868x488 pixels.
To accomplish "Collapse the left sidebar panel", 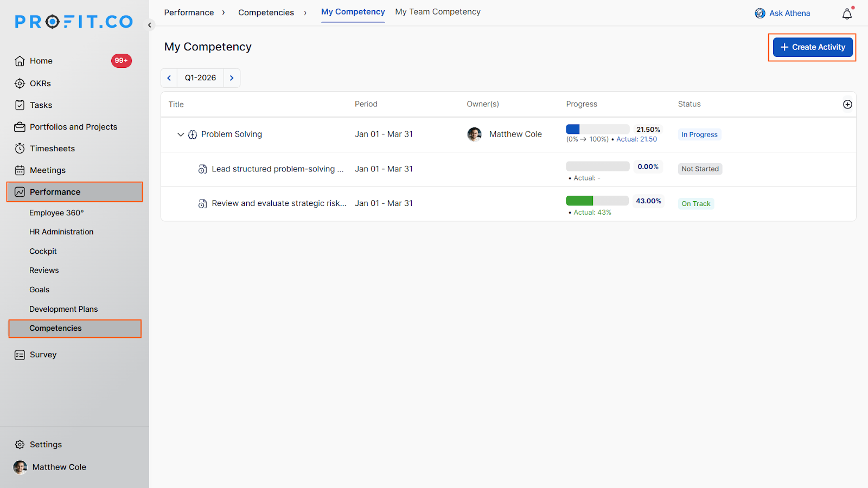I will (150, 25).
